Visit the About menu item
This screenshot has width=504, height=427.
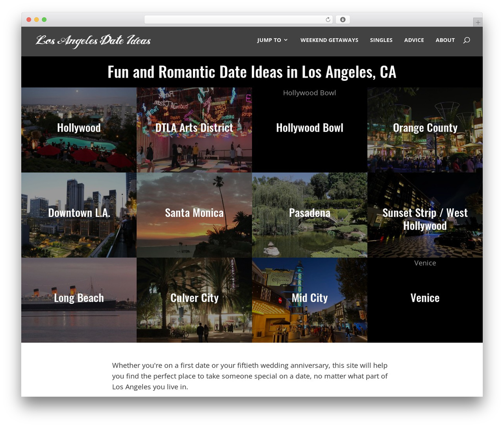tap(445, 40)
